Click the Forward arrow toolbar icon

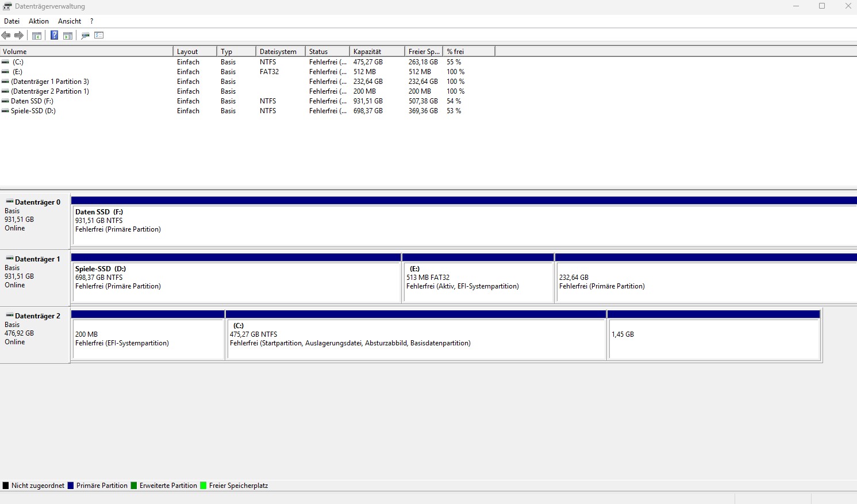[19, 36]
